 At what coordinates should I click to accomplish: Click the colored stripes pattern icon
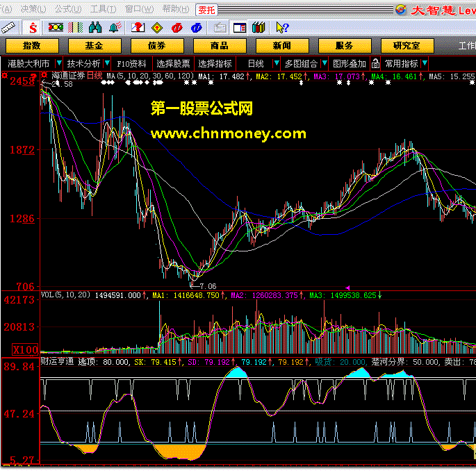point(75,28)
